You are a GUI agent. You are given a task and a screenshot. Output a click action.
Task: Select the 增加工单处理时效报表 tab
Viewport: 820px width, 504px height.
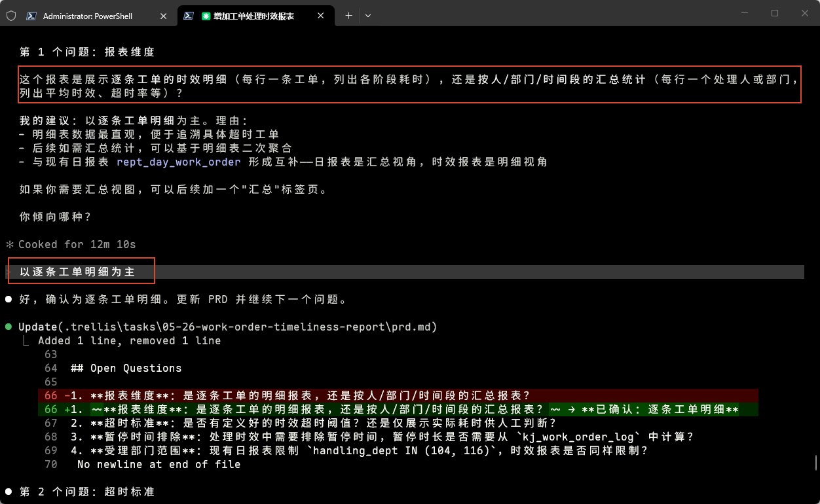coord(256,16)
